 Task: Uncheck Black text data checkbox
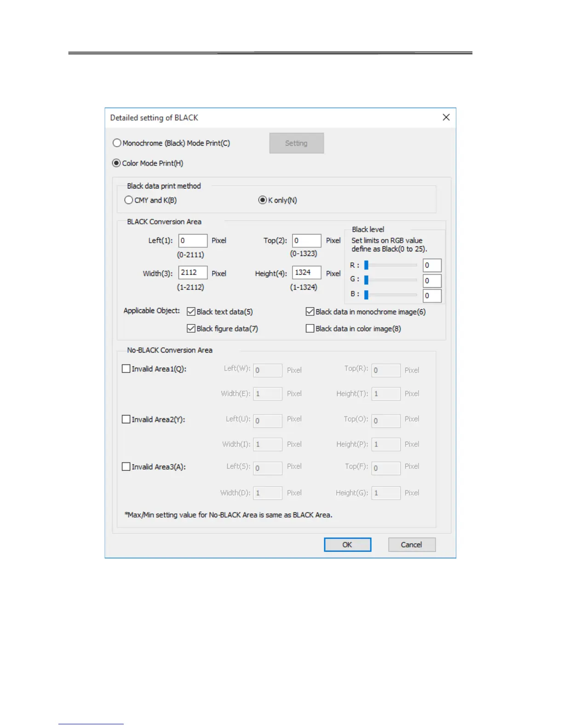coord(191,312)
